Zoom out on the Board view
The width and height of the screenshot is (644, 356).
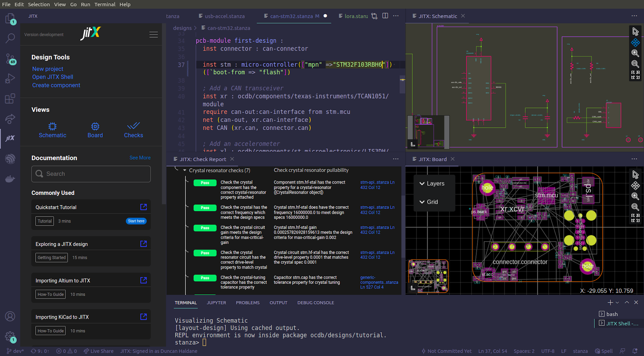pos(635,207)
